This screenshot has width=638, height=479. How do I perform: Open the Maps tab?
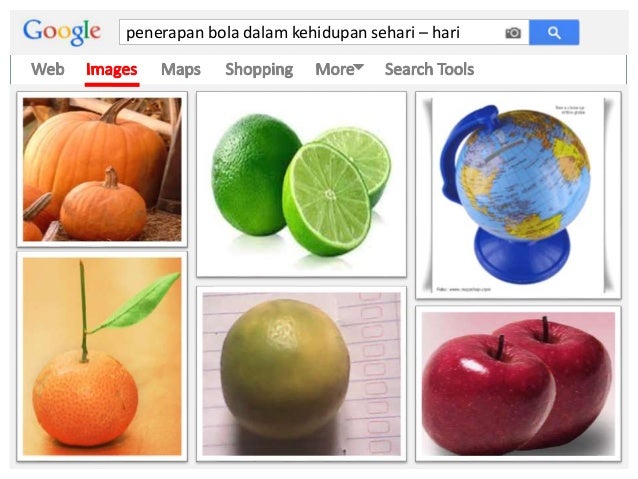click(x=181, y=70)
